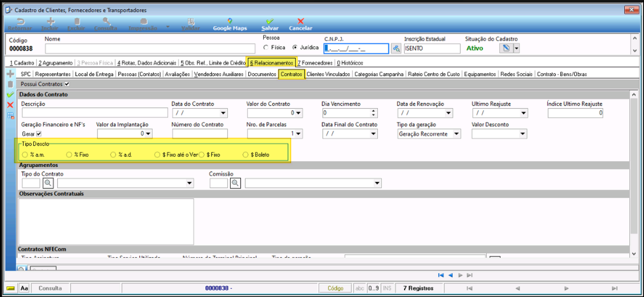Open the 7 Fornecedores tab
Image resolution: width=644 pixels, height=297 pixels.
315,63
